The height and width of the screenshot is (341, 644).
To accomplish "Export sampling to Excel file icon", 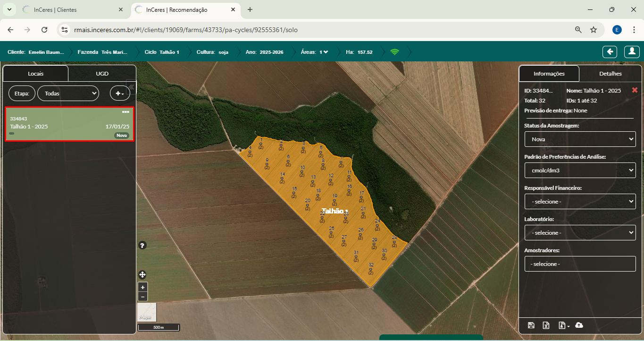I will click(546, 325).
